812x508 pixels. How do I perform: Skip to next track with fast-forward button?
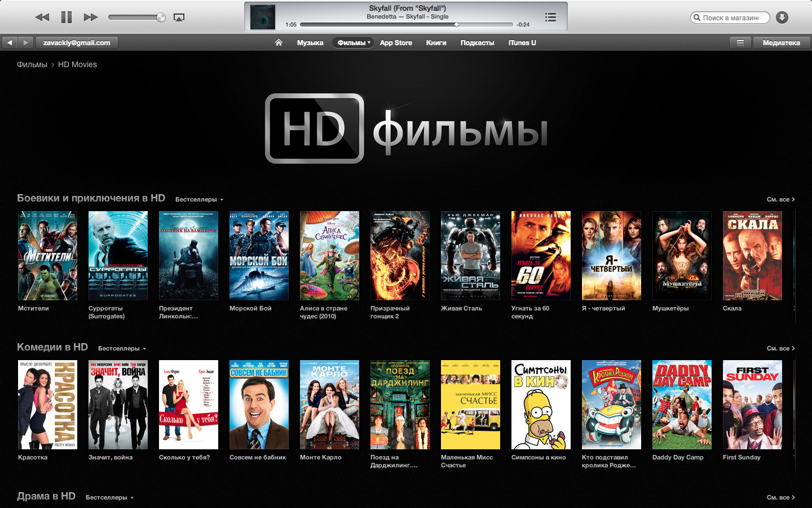[90, 17]
